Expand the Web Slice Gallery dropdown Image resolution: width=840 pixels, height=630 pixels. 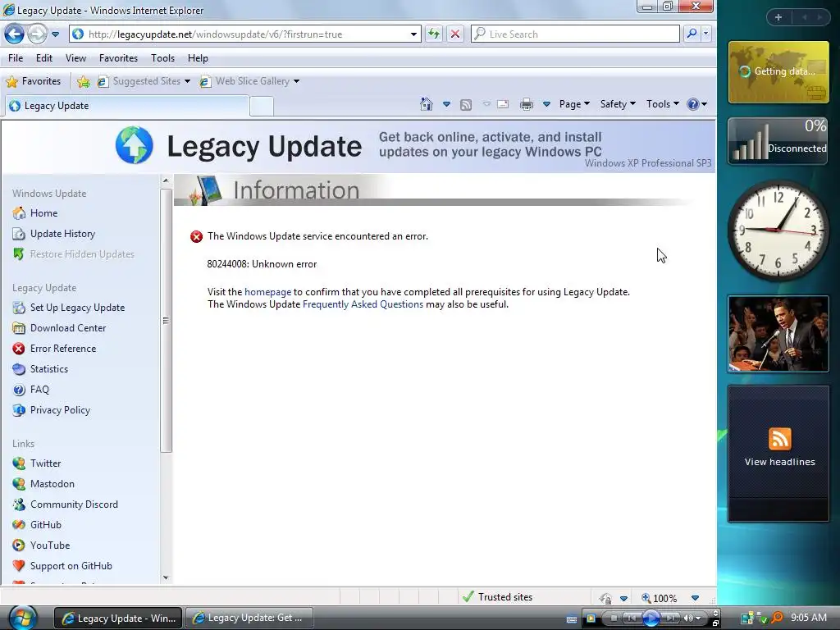(x=296, y=81)
